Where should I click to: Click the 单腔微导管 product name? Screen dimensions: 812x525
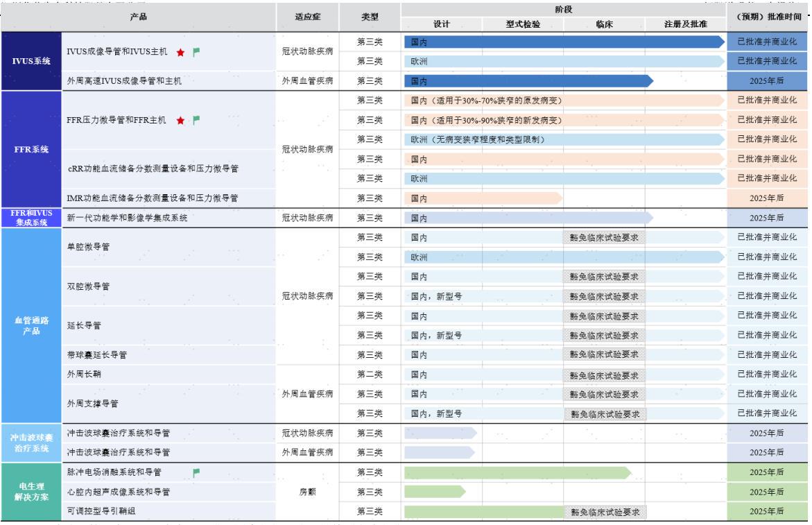(88, 247)
